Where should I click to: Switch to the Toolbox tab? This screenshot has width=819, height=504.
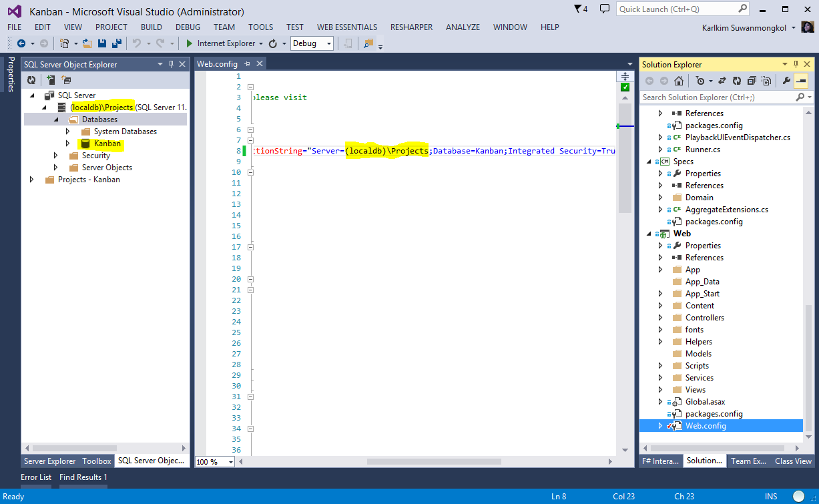[97, 461]
